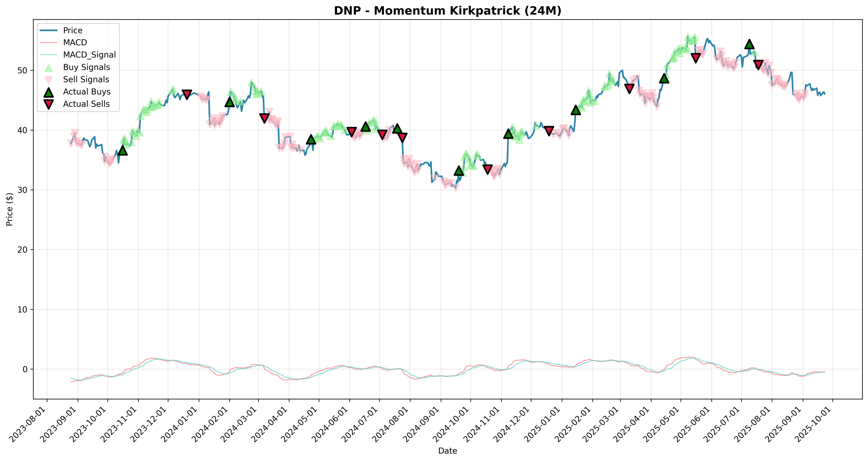Click the MACD legend line swatch

point(49,43)
